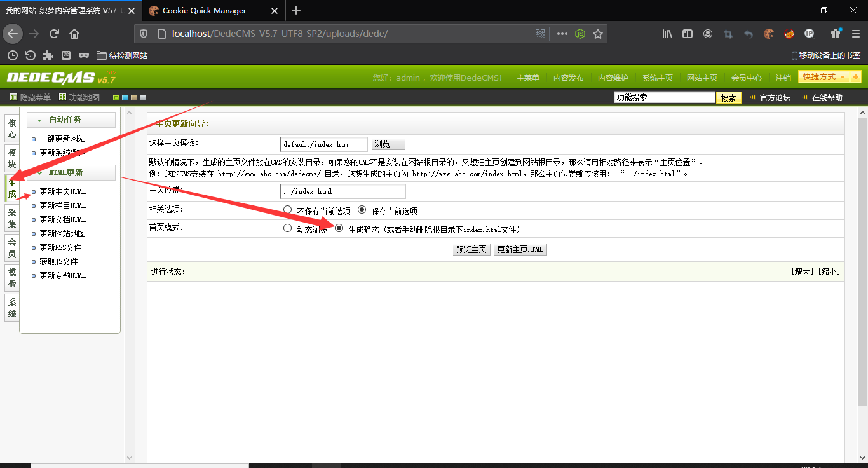Open the Firefox account avatar icon
This screenshot has height=468, width=868.
[x=708, y=34]
